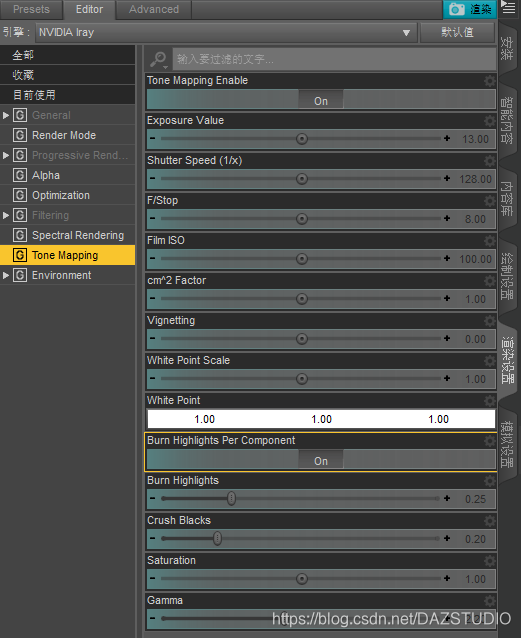
Task: Decrease Shutter Speed with minus button
Action: tap(152, 178)
